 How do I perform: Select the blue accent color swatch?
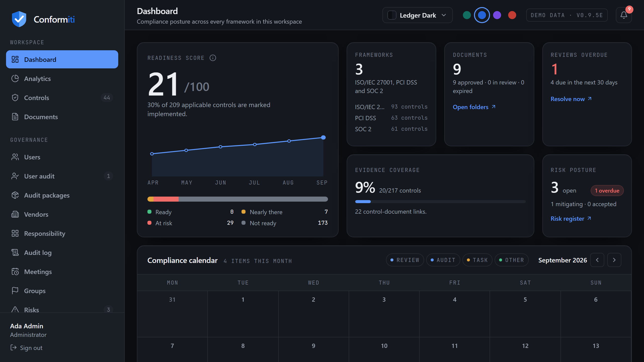[482, 15]
